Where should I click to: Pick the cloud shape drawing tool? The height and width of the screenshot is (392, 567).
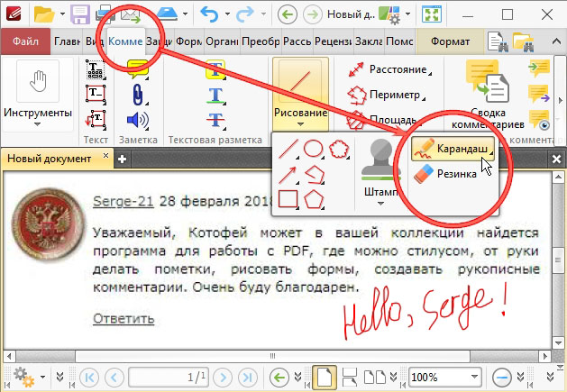click(338, 148)
